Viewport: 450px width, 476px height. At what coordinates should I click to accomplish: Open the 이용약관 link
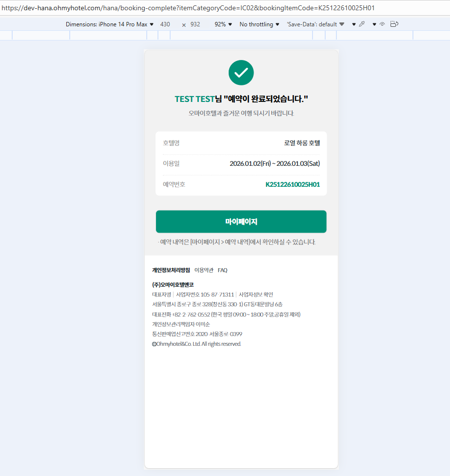click(x=204, y=270)
